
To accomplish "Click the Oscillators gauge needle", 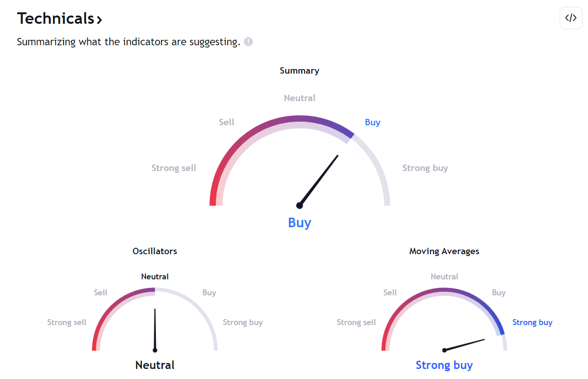I will [x=155, y=329].
